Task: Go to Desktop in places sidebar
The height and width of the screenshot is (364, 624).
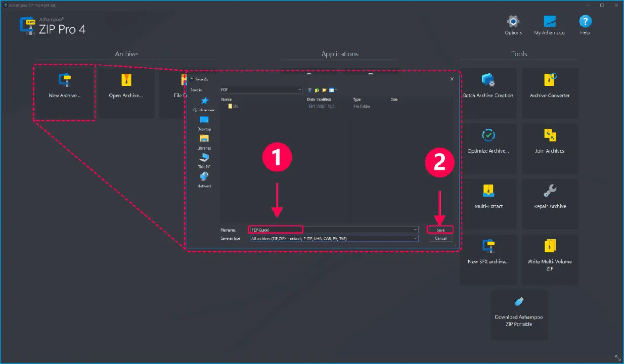Action: (204, 124)
